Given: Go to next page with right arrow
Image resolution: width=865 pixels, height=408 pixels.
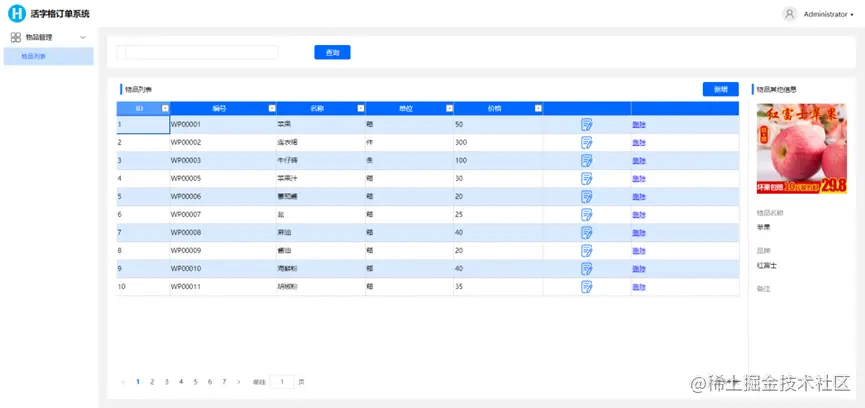Looking at the screenshot, I should click(238, 382).
